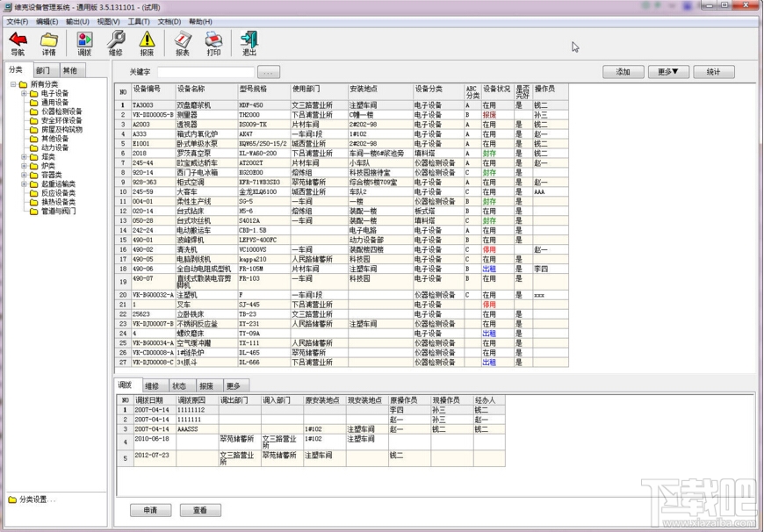The height and width of the screenshot is (532, 764).
Task: Open the 工具(T) menu
Action: 139,22
